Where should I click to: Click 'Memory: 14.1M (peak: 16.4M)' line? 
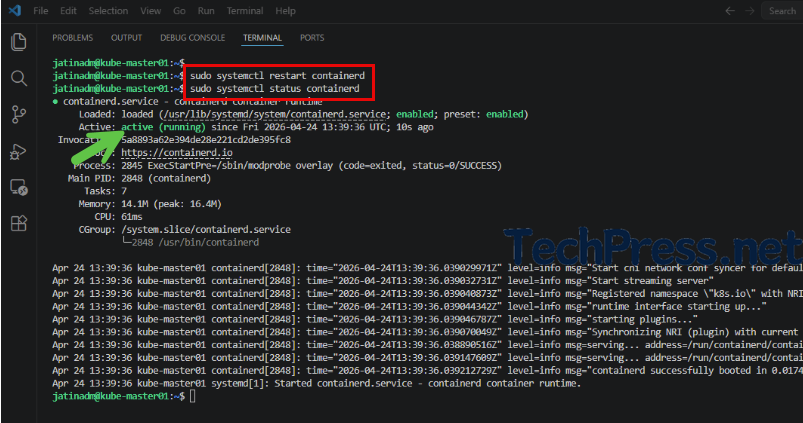click(150, 204)
